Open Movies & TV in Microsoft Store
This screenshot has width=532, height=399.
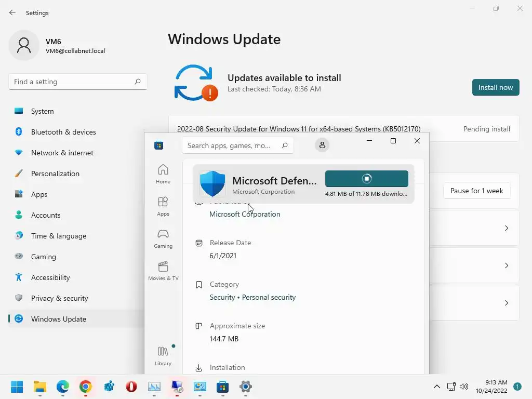click(163, 271)
